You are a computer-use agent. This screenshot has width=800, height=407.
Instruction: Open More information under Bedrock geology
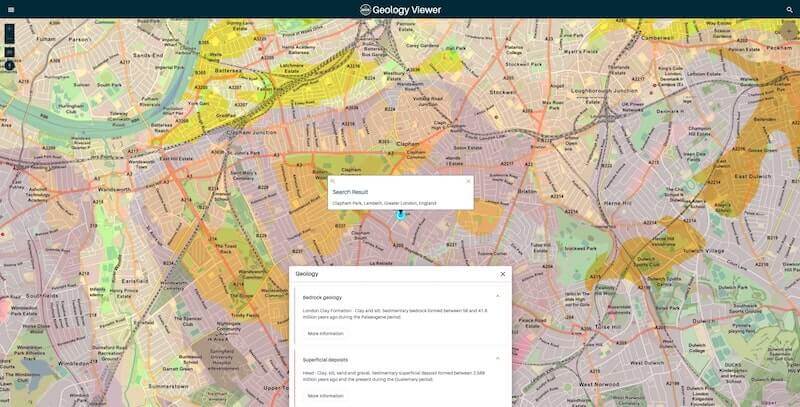click(326, 334)
